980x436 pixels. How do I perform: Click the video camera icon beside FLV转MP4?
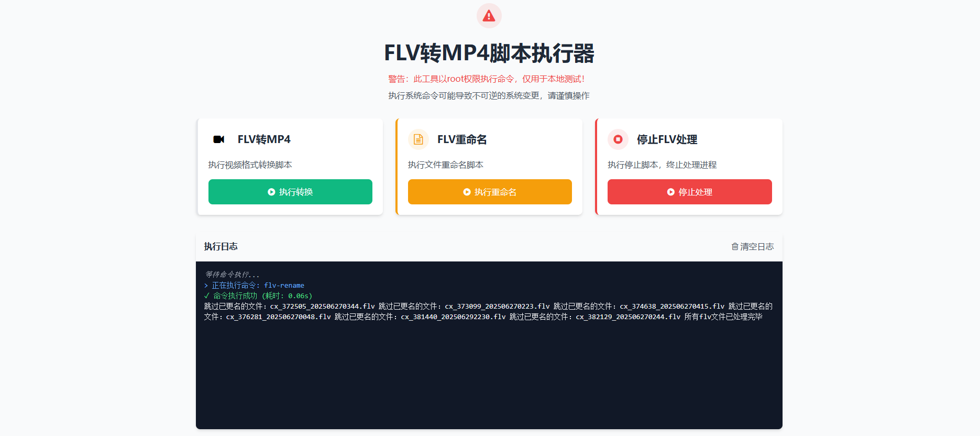(x=219, y=139)
